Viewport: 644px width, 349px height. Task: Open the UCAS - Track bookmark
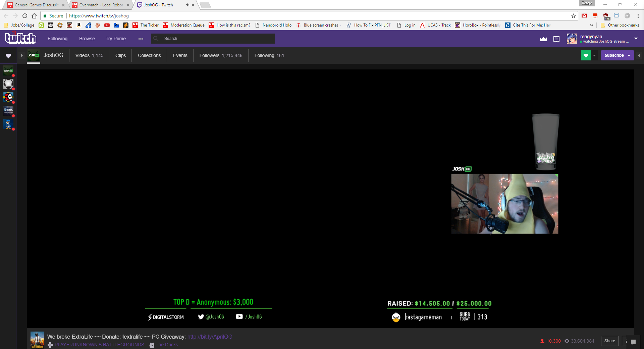[x=435, y=25]
